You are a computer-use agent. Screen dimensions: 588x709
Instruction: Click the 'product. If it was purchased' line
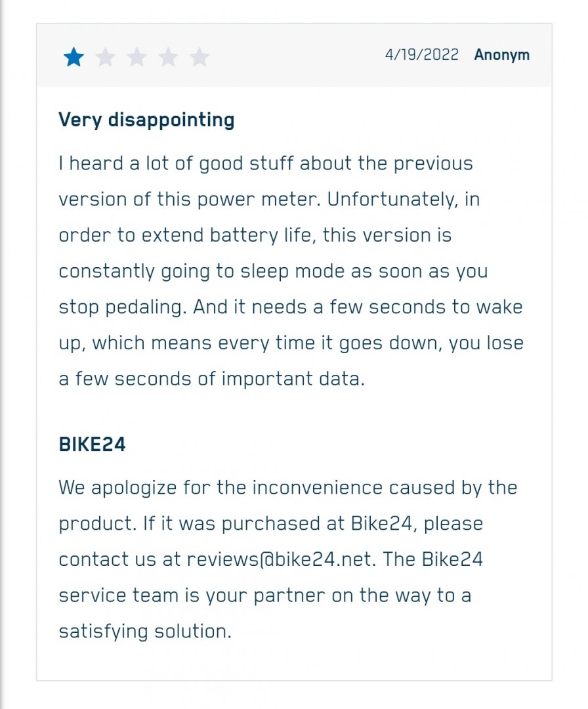(x=271, y=524)
